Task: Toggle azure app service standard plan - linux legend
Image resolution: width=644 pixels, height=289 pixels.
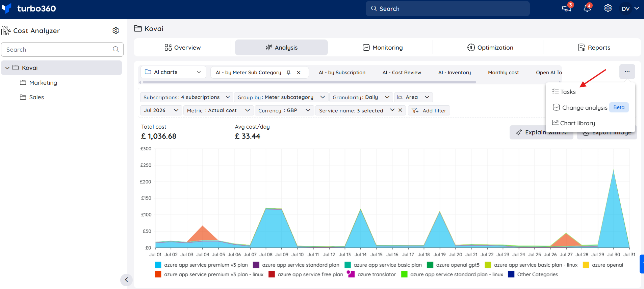Action: (x=452, y=274)
